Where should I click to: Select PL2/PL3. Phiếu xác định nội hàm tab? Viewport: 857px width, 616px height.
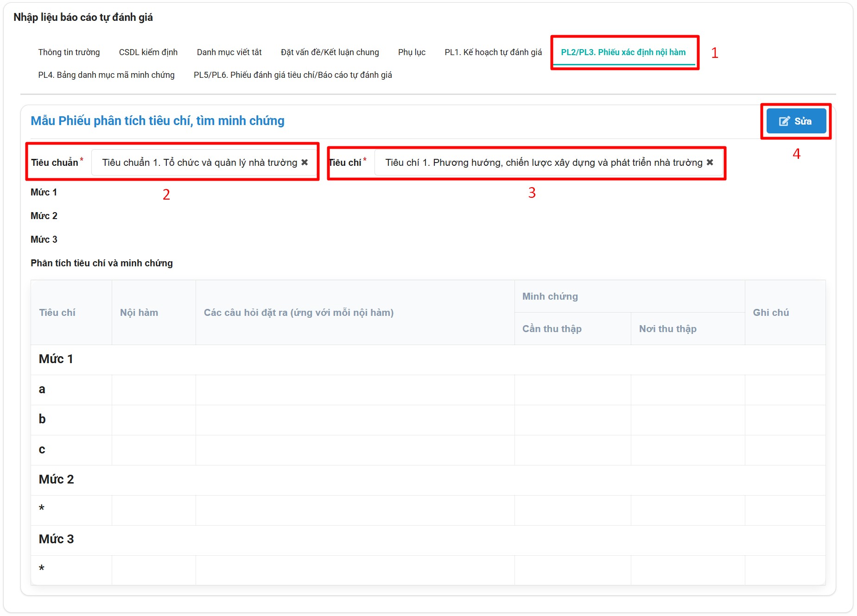pos(623,52)
